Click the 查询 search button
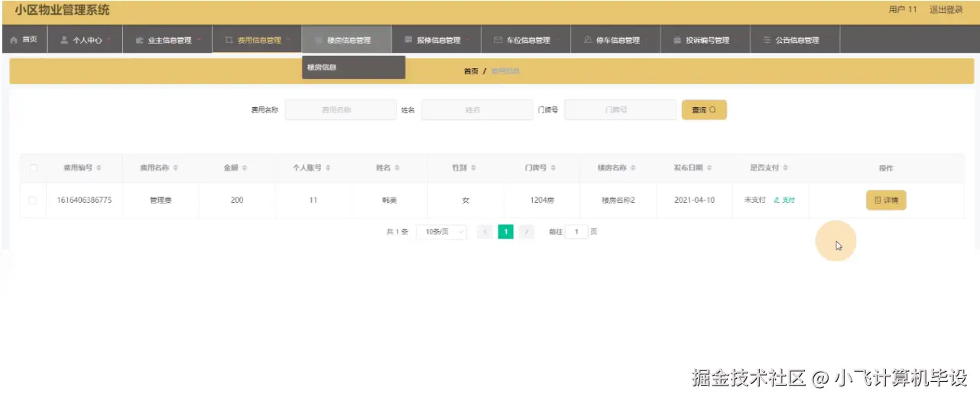980x401 pixels. [704, 110]
